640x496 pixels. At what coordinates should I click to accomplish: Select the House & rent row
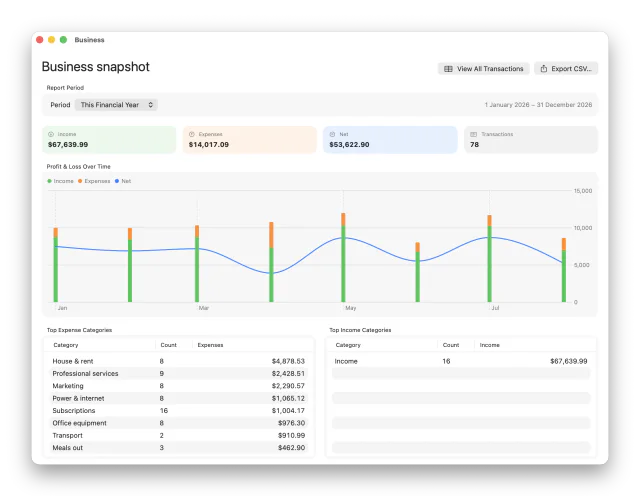tap(179, 361)
